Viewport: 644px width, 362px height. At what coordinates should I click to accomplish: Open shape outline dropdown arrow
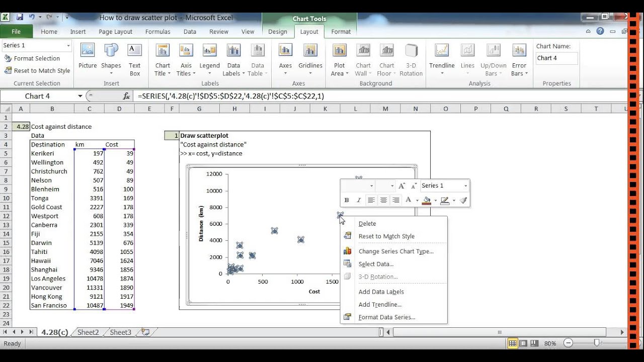coord(453,201)
